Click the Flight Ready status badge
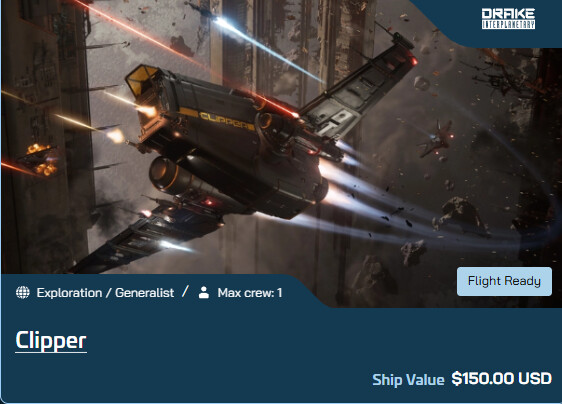The image size is (562, 404). click(x=504, y=281)
